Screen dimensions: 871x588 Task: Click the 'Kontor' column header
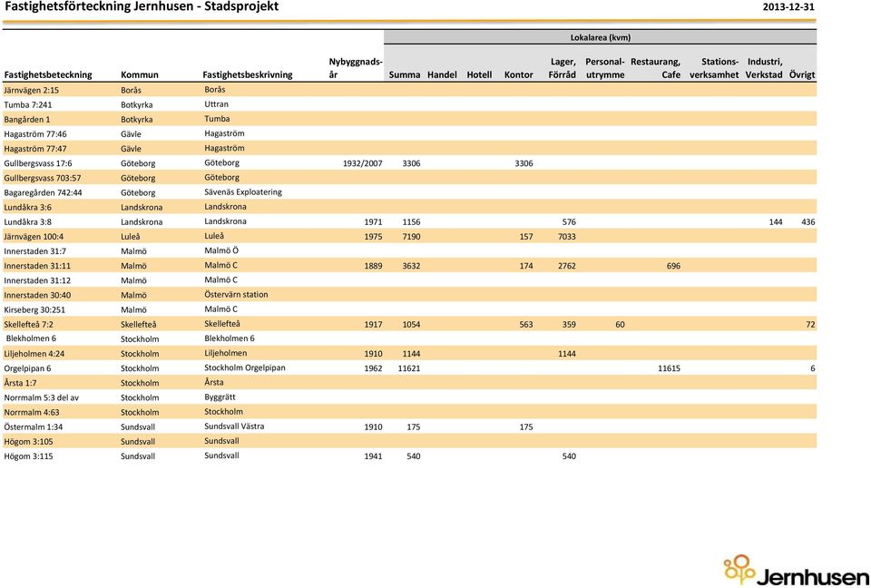point(518,74)
